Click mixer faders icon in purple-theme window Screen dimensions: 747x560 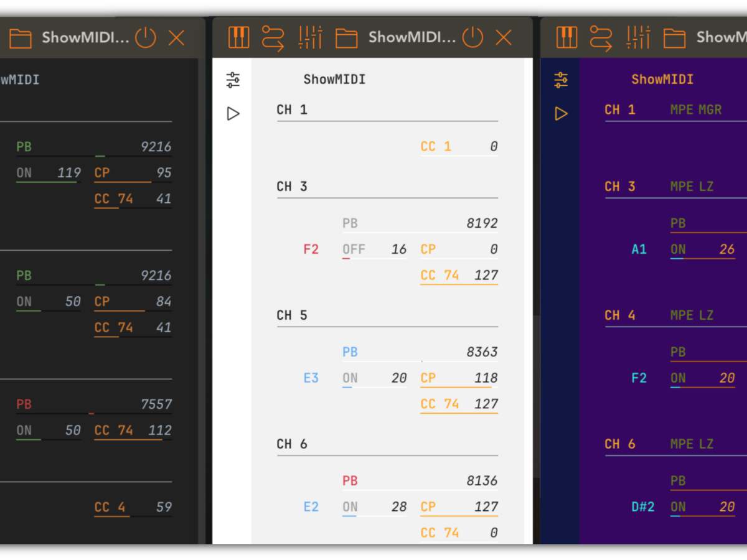(x=638, y=37)
